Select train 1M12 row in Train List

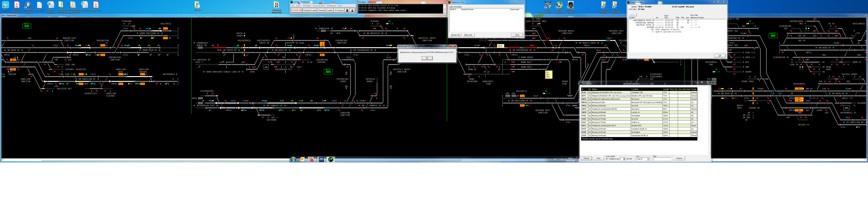tap(639, 106)
